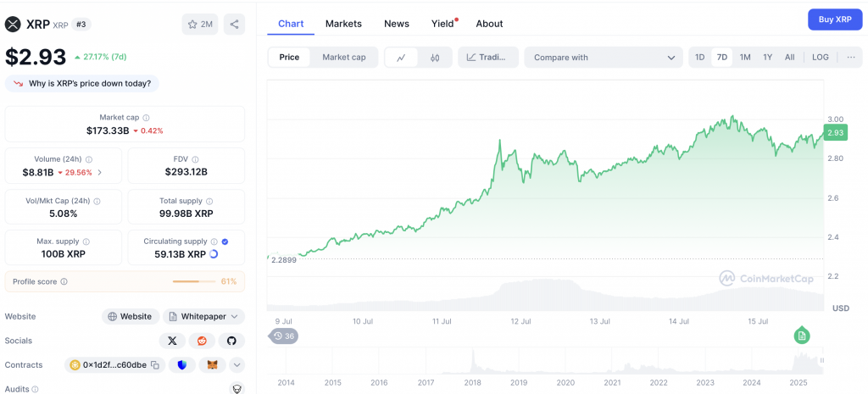The height and width of the screenshot is (394, 868).
Task: Switch to the candlestick chart icon
Action: point(435,58)
